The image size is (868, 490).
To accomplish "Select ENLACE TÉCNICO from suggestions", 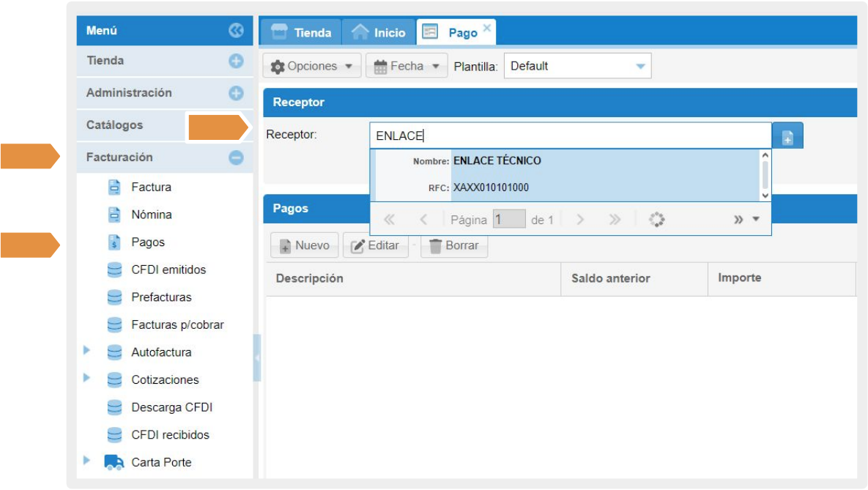I will click(x=497, y=161).
